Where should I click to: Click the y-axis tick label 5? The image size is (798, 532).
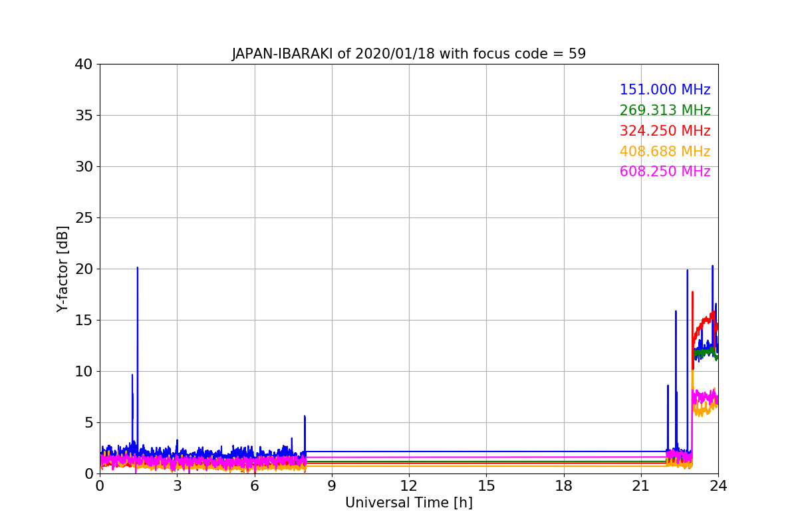(x=88, y=423)
